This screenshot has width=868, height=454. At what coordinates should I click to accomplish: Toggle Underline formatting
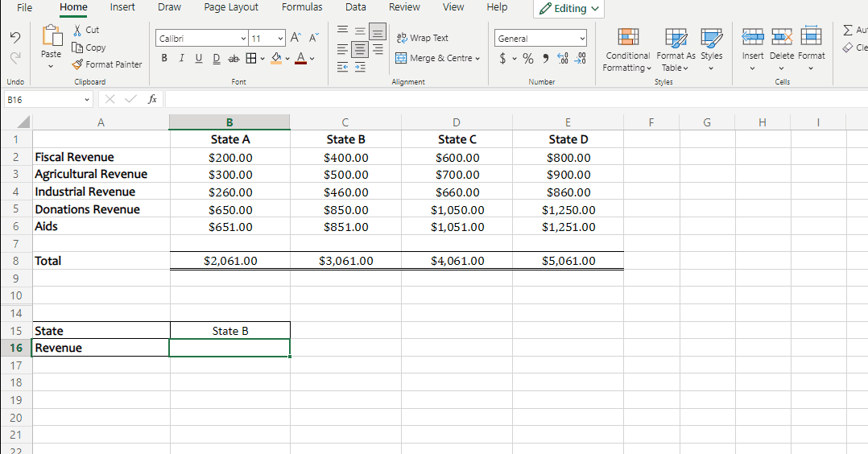pyautogui.click(x=199, y=58)
